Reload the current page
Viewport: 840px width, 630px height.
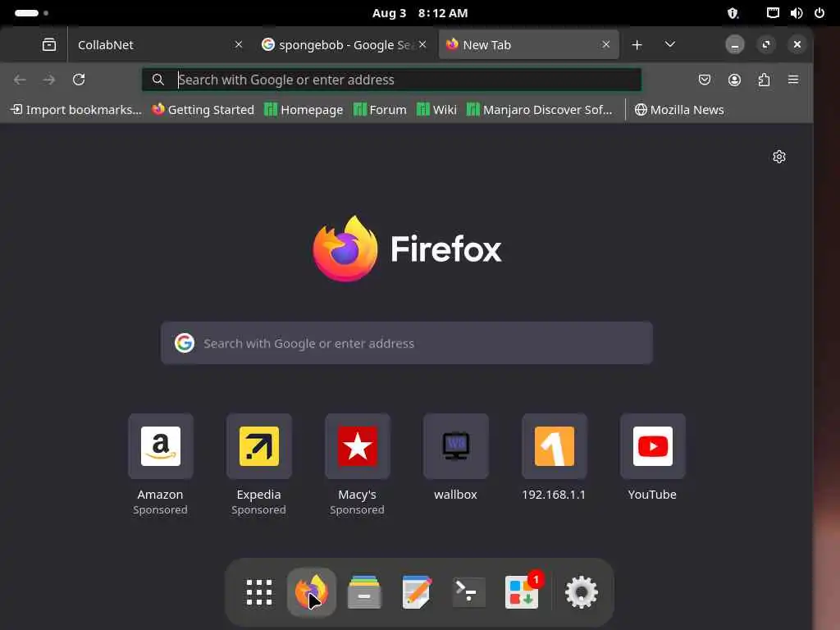(79, 80)
